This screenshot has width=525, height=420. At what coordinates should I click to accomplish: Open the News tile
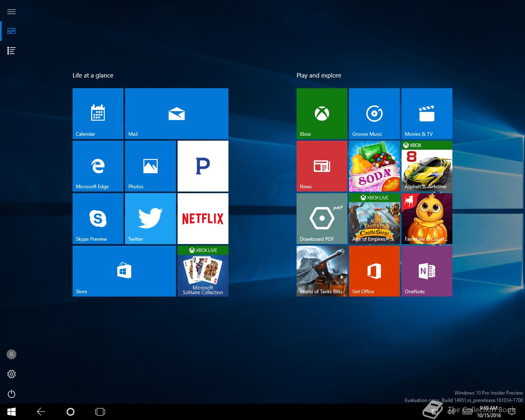(322, 166)
